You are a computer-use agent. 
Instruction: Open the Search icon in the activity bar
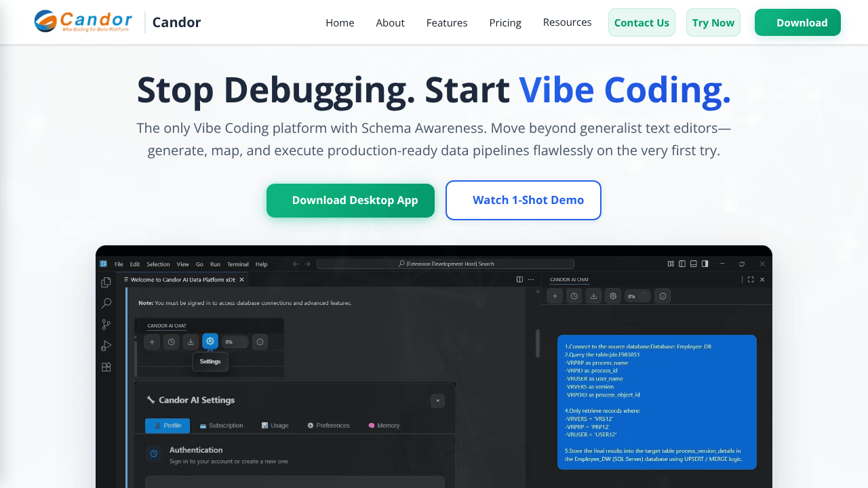(x=106, y=303)
